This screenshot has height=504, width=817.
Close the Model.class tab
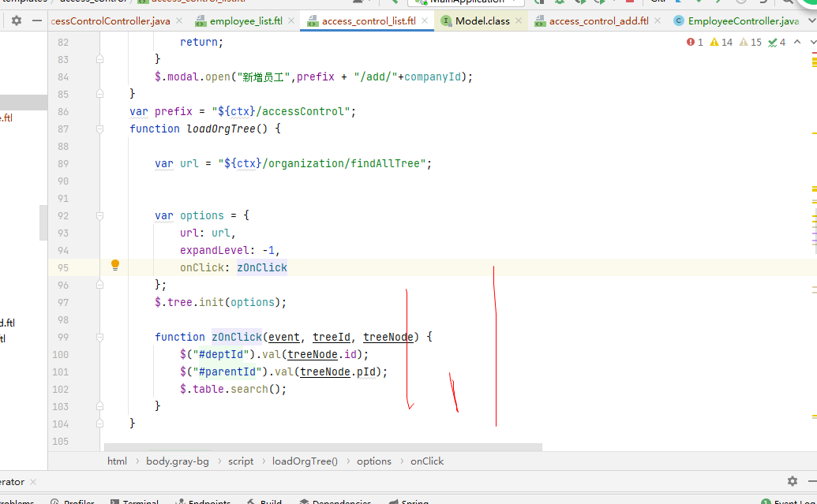519,21
